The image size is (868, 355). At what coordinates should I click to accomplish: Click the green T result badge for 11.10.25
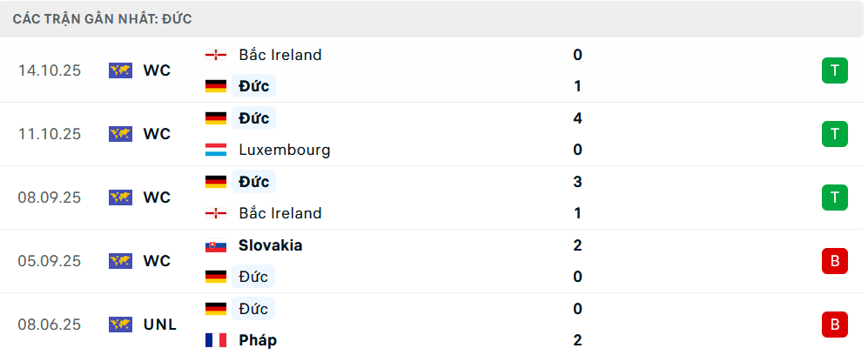834,134
